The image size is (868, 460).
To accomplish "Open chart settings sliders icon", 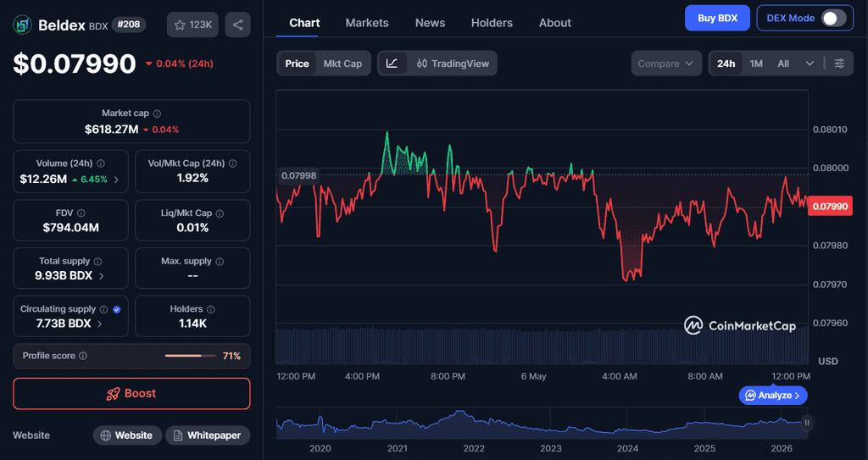I will click(x=839, y=64).
